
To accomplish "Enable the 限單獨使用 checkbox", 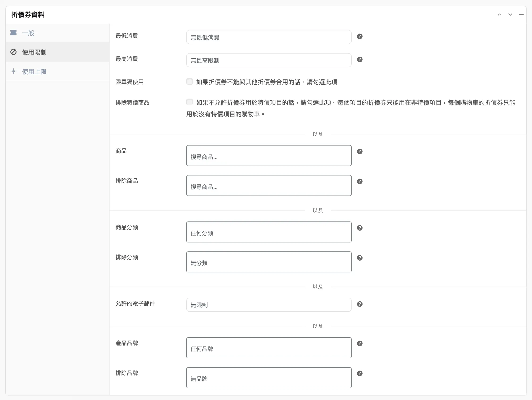I will click(190, 82).
